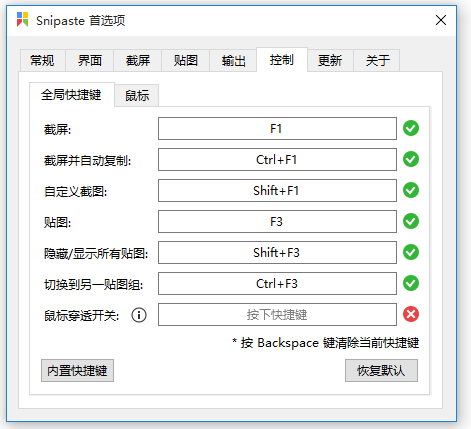Click the red X icon for 鼠标穿透开关
This screenshot has height=429, width=471.
tap(411, 314)
